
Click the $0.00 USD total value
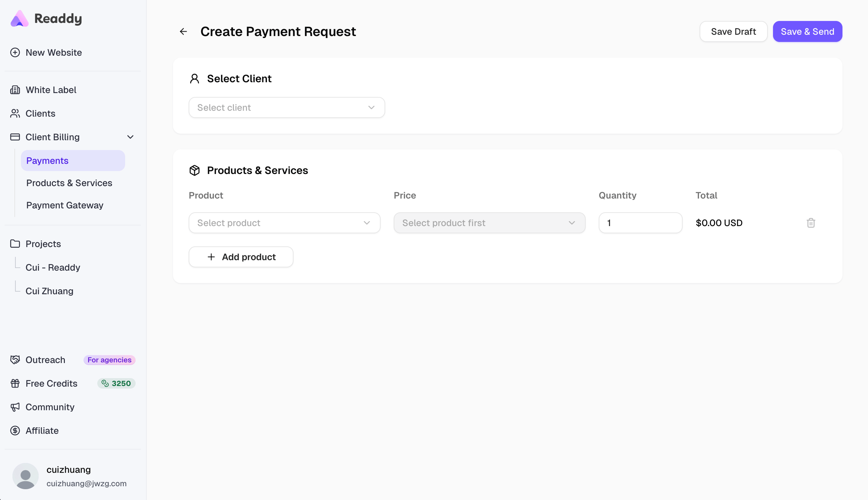[719, 223]
